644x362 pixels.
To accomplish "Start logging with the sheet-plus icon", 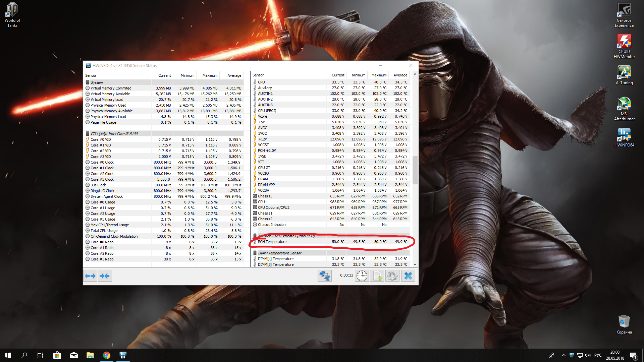I will 377,276.
